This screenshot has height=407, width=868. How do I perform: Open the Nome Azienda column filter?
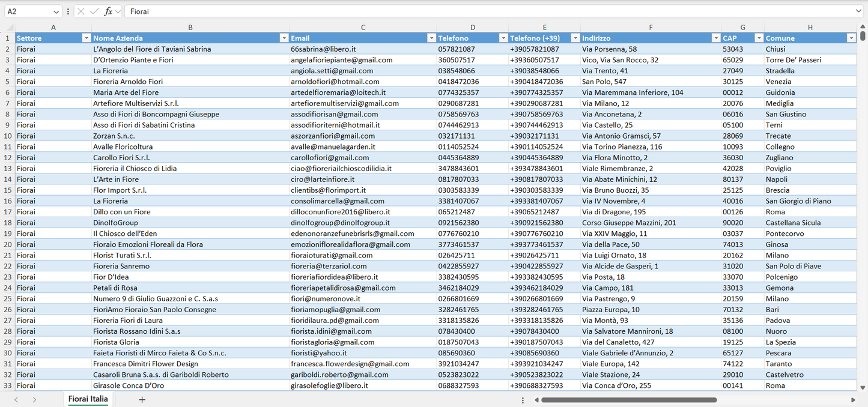pos(284,38)
